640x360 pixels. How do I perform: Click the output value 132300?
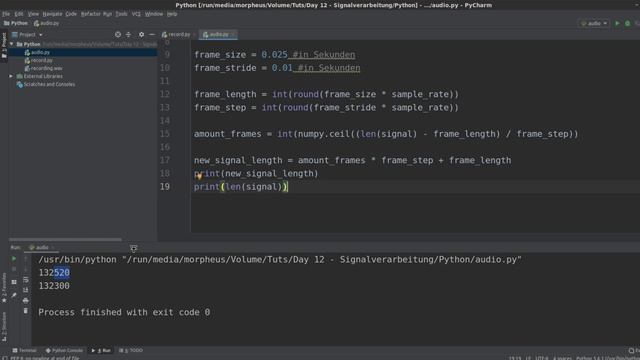coord(54,286)
